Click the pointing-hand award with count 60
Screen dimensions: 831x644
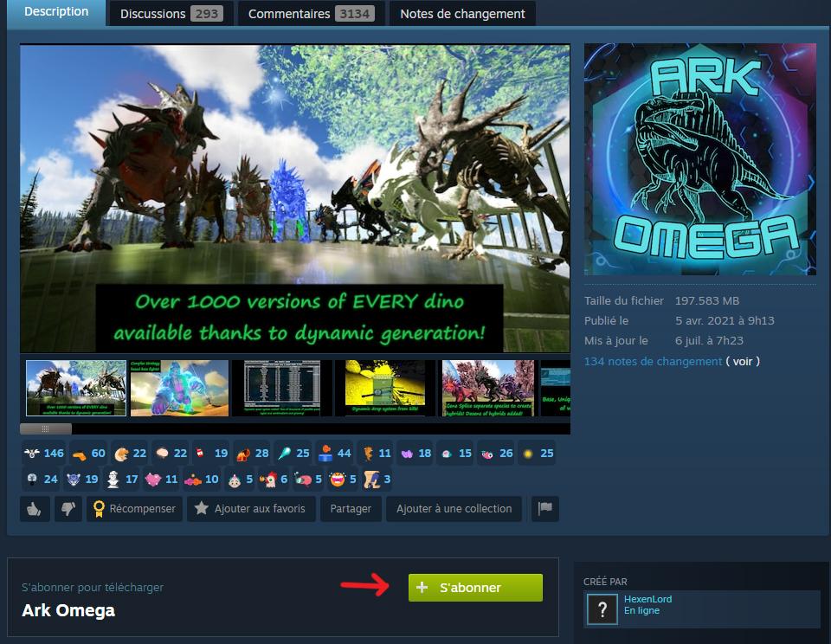coord(88,454)
